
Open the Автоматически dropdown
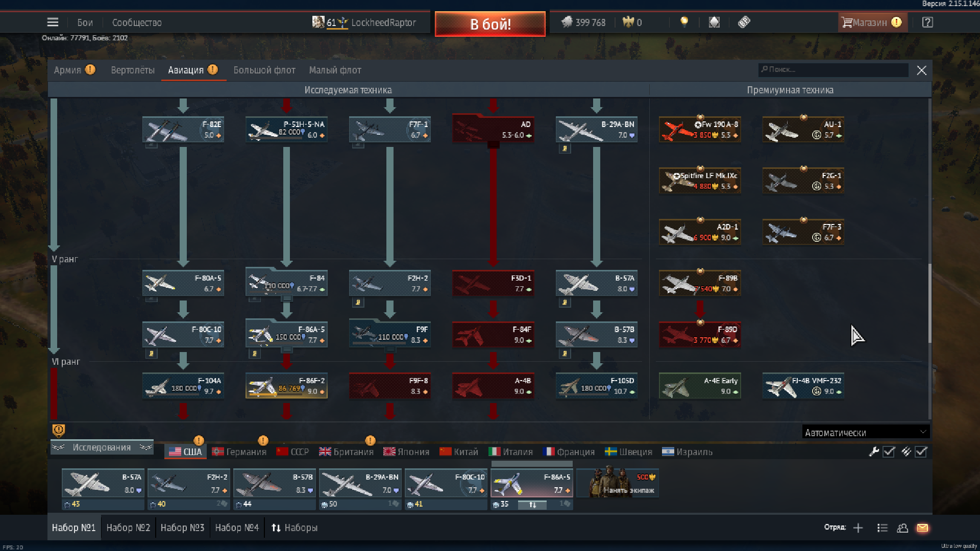click(866, 432)
